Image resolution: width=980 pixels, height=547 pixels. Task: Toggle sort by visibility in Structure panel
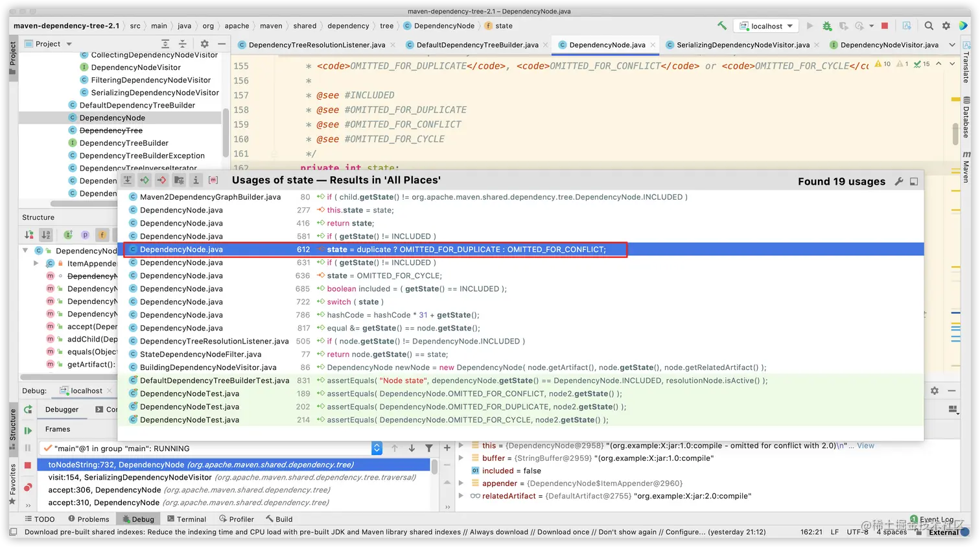[29, 235]
